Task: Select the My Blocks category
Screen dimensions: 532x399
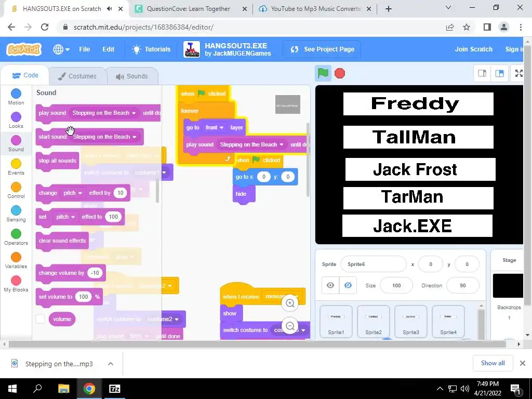Action: [x=16, y=284]
